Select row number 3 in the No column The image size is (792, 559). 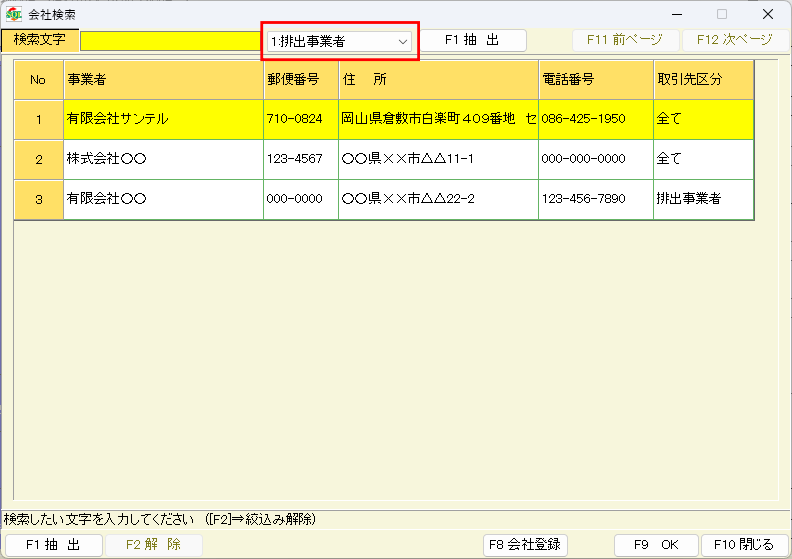coord(39,199)
